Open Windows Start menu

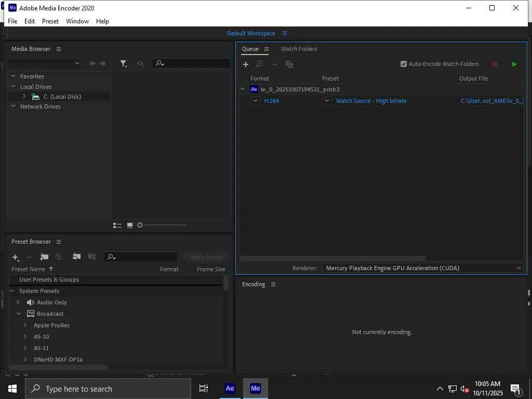pos(12,389)
